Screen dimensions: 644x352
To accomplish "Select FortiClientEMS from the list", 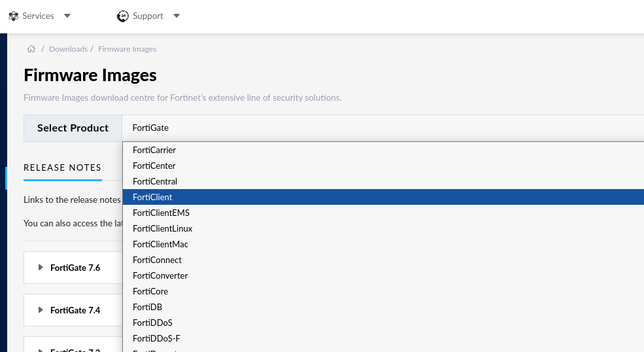I will (161, 213).
